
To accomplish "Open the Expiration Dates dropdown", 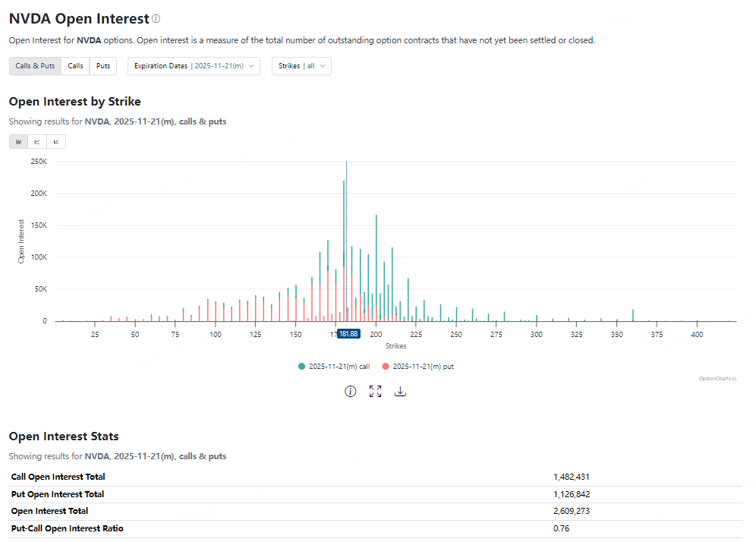I will coord(194,66).
